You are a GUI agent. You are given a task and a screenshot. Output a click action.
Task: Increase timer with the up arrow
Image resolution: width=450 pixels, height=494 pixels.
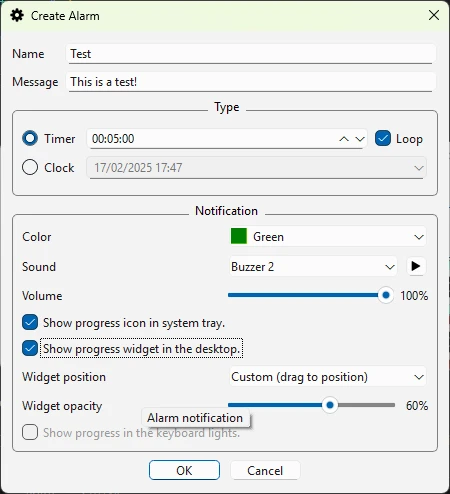pos(344,139)
